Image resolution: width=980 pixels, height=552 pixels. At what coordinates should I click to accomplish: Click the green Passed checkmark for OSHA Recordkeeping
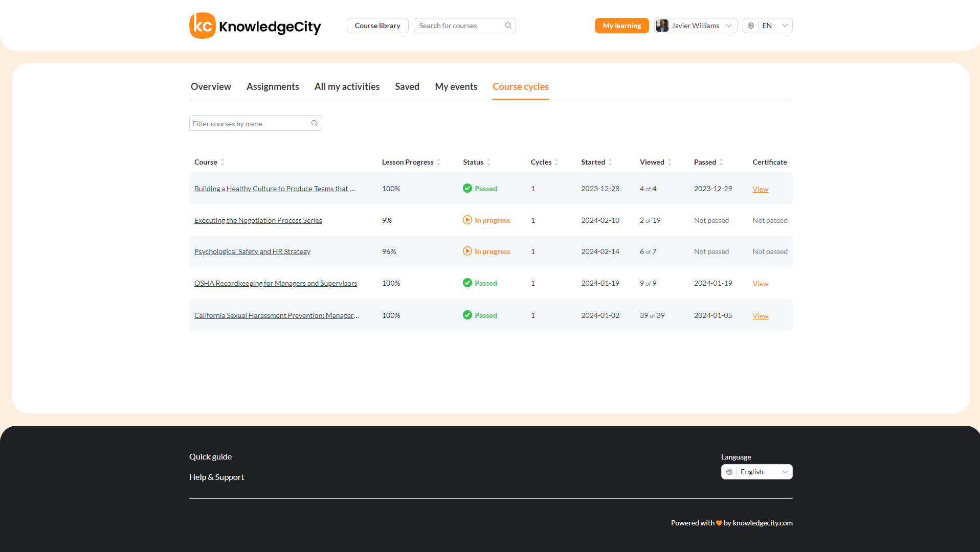click(467, 283)
